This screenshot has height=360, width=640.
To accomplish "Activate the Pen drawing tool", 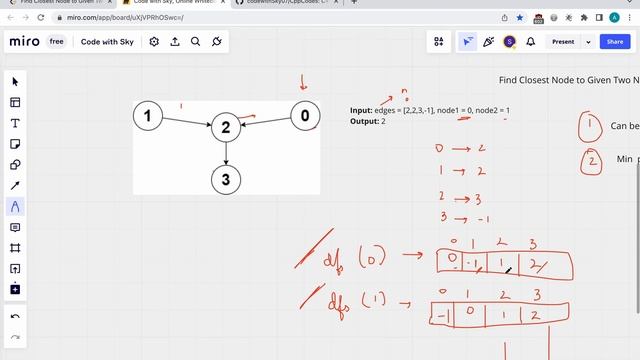I will (x=15, y=207).
